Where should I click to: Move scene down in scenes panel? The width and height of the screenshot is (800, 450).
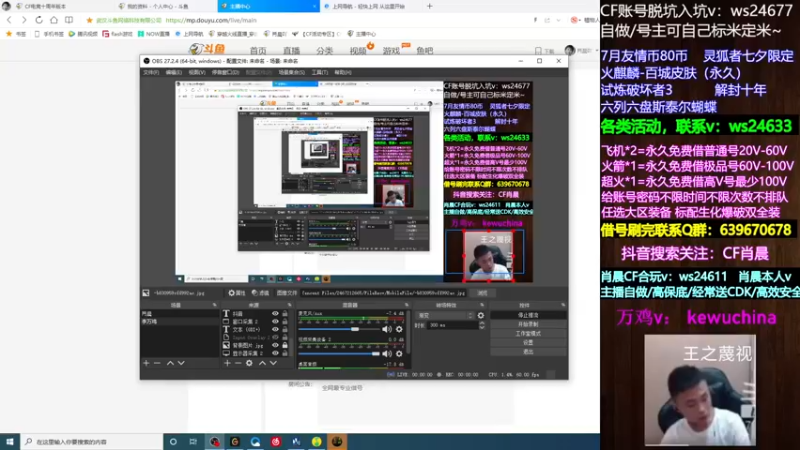(181, 363)
